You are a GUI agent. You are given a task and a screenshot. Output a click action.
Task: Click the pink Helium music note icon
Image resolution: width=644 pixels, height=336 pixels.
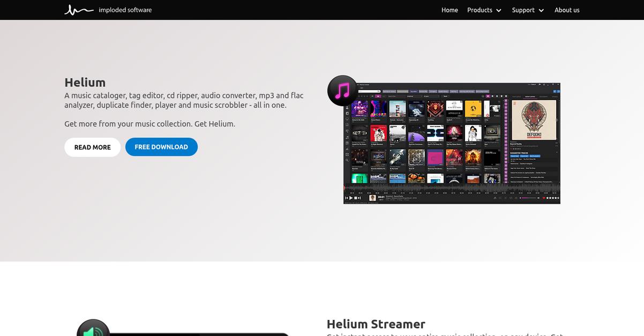pos(343,91)
